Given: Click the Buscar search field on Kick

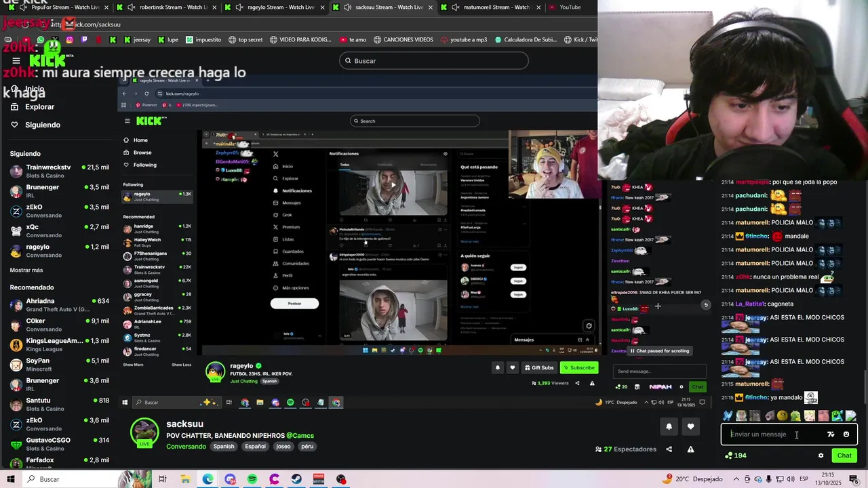Looking at the screenshot, I should coord(434,61).
